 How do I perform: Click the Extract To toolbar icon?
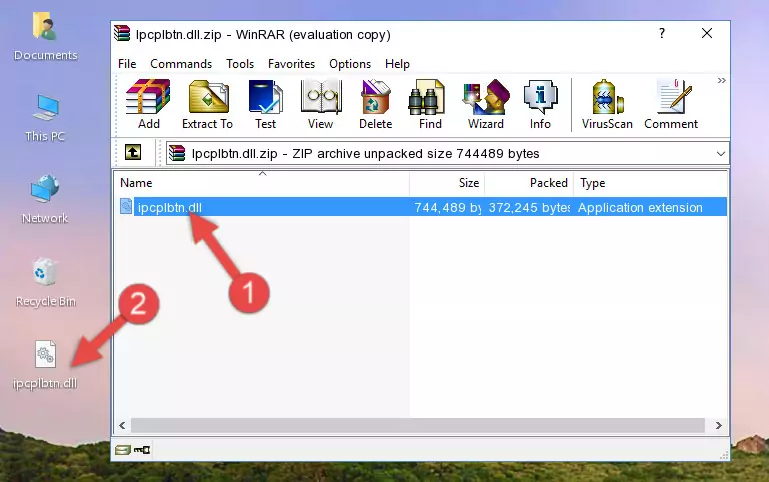click(x=207, y=104)
